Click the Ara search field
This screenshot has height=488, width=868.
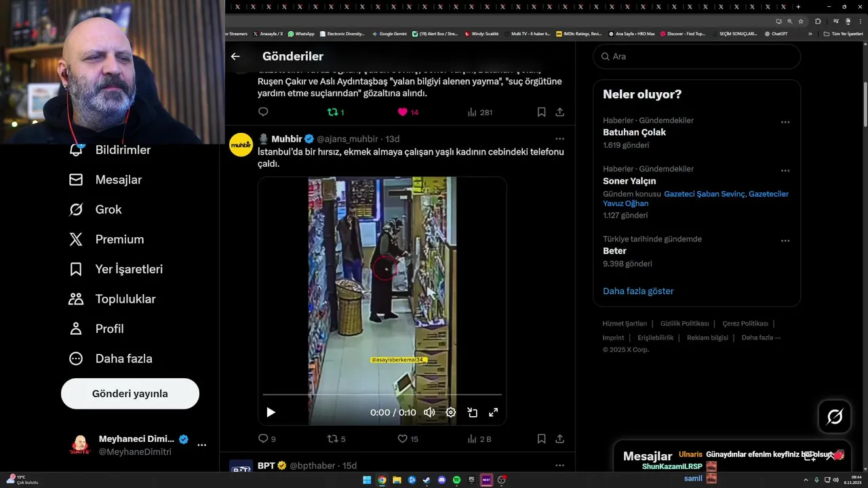(697, 56)
